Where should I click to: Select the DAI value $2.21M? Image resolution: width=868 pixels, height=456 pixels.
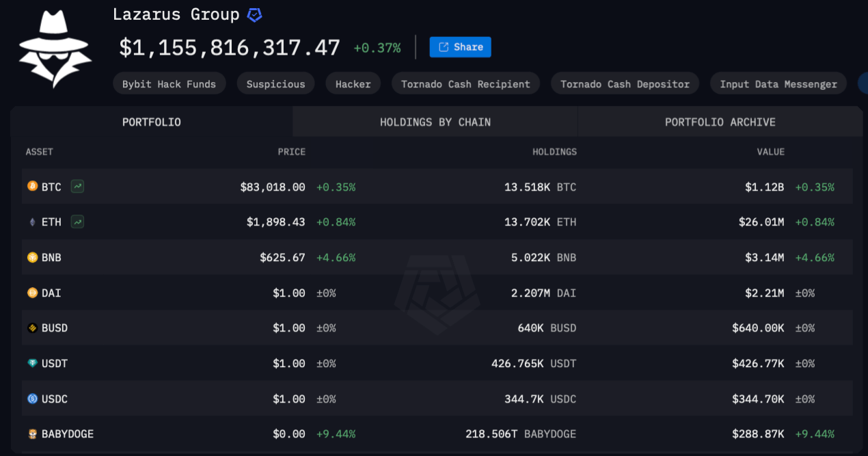(x=765, y=293)
